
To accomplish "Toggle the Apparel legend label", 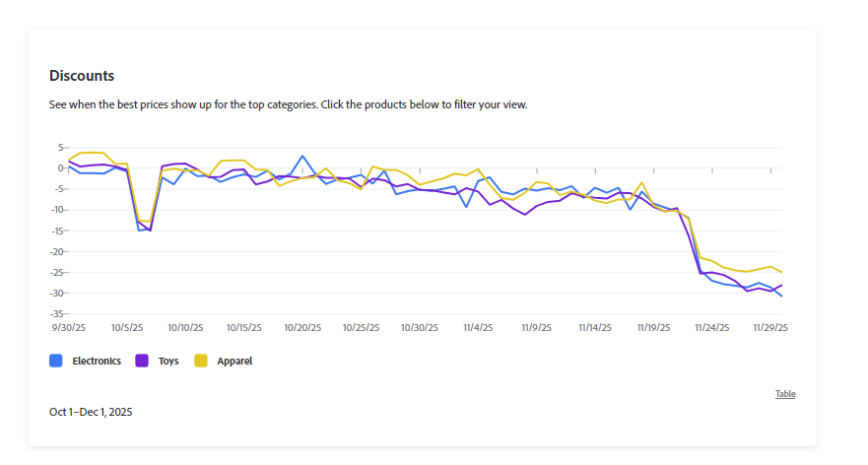I will coord(234,362).
